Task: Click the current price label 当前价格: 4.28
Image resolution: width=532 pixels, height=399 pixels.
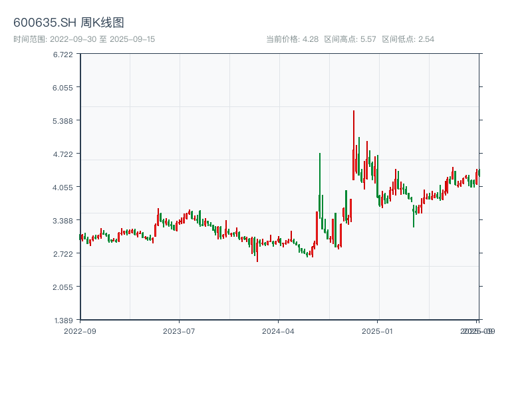Action: click(292, 39)
